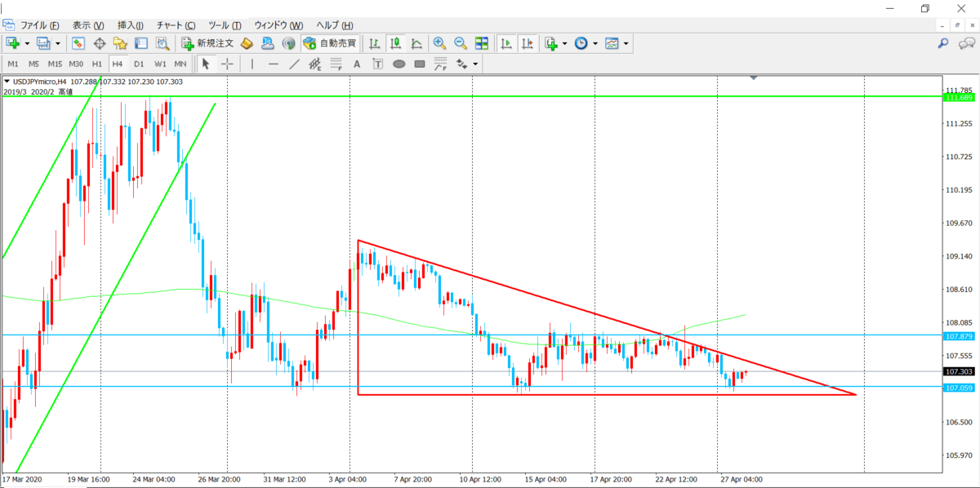Screen dimensions: 980x488
Task: Open the Data Window crosshair-circle icon
Action: point(100,43)
